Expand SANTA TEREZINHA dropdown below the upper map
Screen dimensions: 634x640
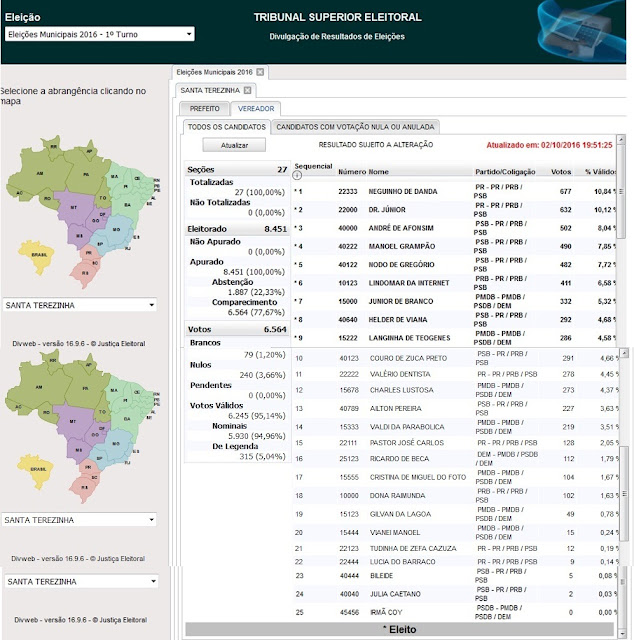pyautogui.click(x=80, y=305)
